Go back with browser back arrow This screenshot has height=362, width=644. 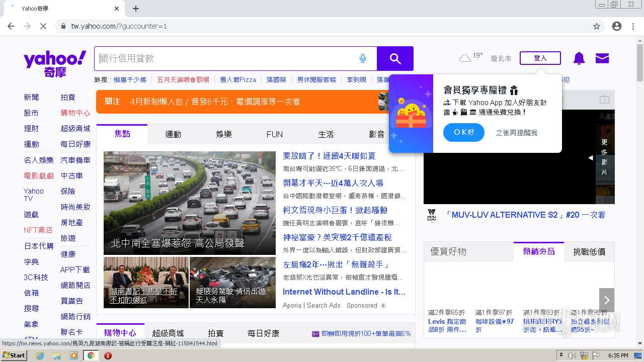point(11,26)
